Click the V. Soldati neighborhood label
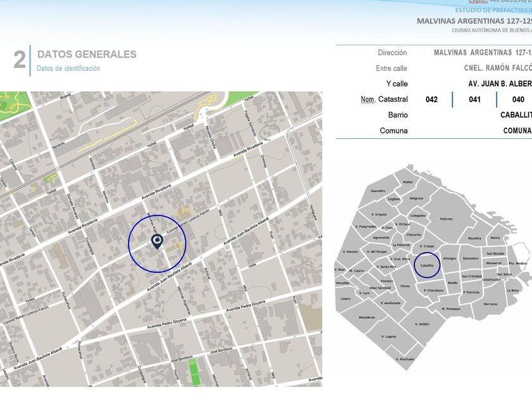Image resolution: width=532 pixels, height=399 pixels. [x=422, y=324]
